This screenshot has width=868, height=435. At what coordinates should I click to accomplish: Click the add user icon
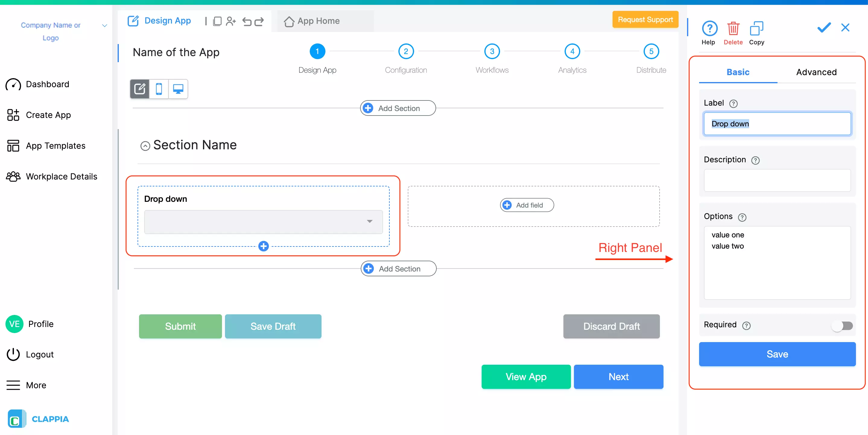point(231,21)
